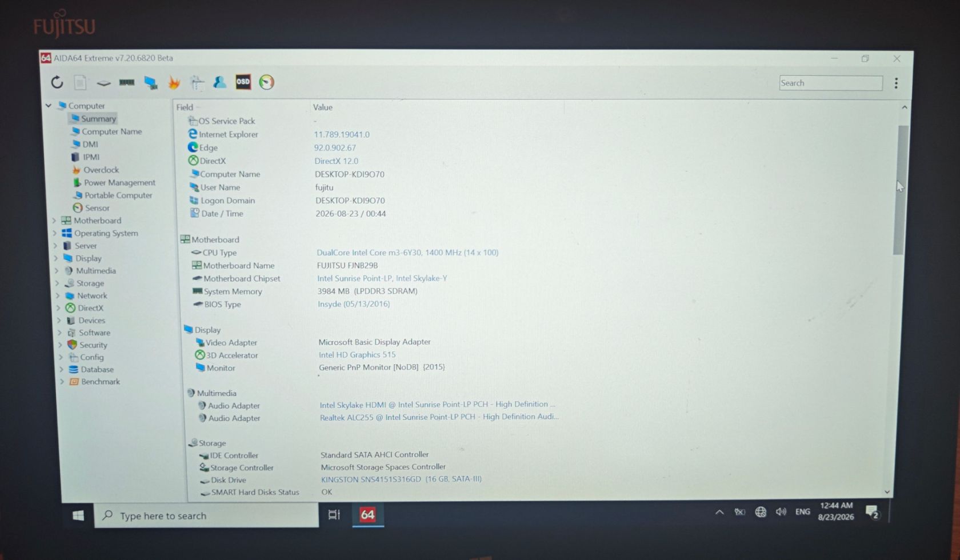
Task: Click the Windows Start button
Action: tap(78, 515)
